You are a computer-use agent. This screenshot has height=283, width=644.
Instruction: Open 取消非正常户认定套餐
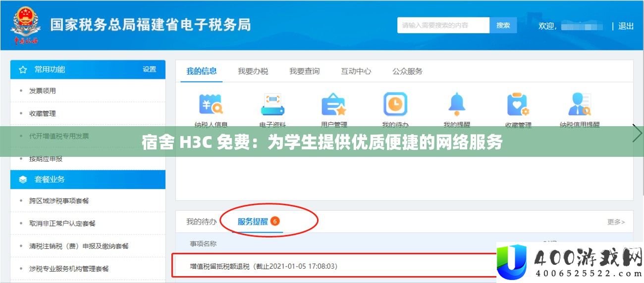[x=62, y=224]
